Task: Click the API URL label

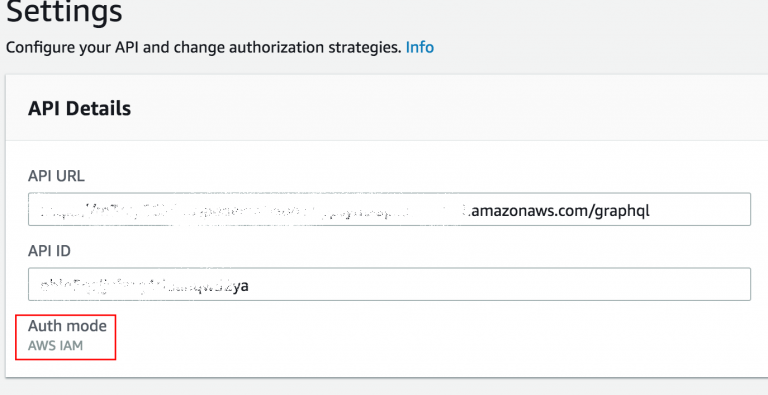Action: click(56, 176)
